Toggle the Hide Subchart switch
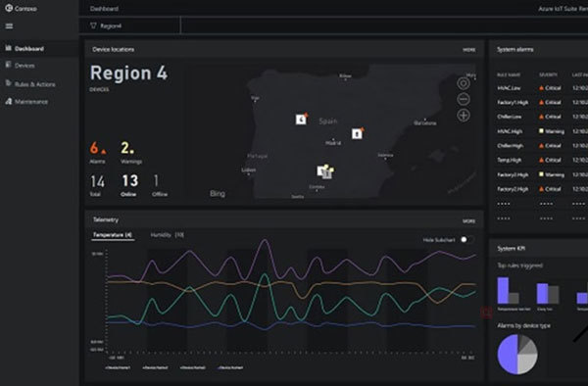This screenshot has height=386, width=588. point(466,239)
